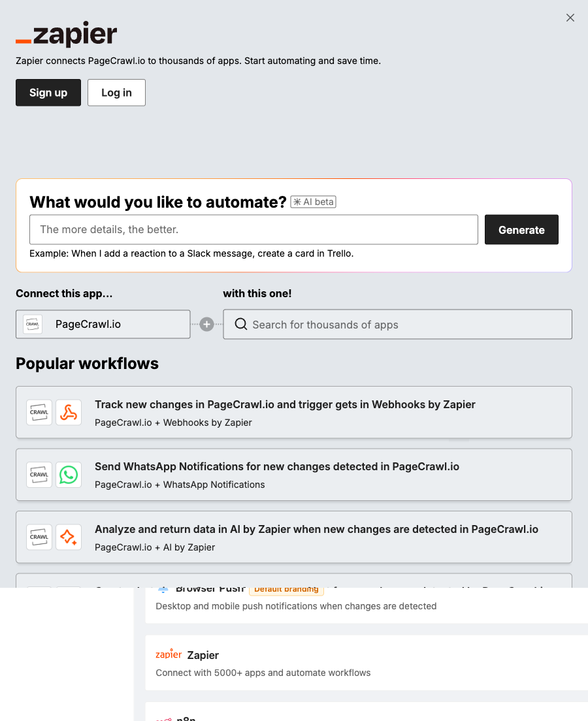Click 'PageCrawl.io + WhatsApp Notifications' subtitle
588x721 pixels.
[180, 485]
